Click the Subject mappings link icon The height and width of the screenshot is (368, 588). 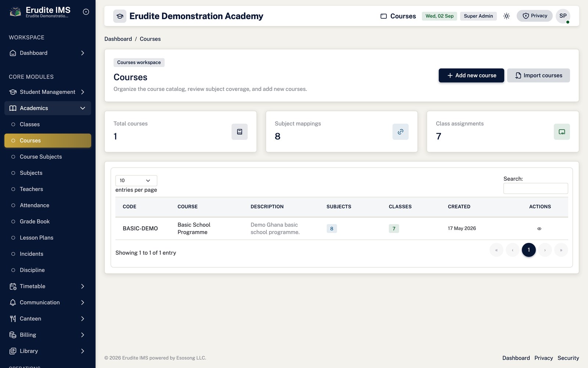[401, 132]
